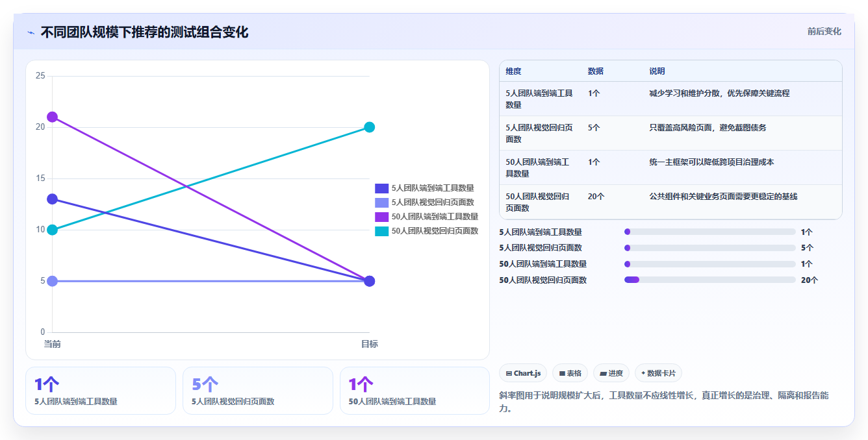Image resolution: width=868 pixels, height=440 pixels.
Task: Select the 数据卡片 tag chip
Action: [x=658, y=373]
